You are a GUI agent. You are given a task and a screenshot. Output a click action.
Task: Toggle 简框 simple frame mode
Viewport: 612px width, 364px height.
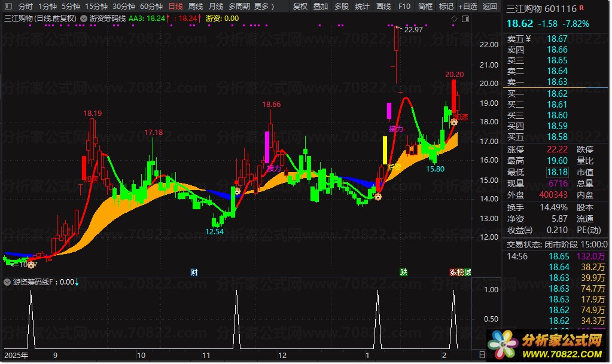(x=425, y=6)
